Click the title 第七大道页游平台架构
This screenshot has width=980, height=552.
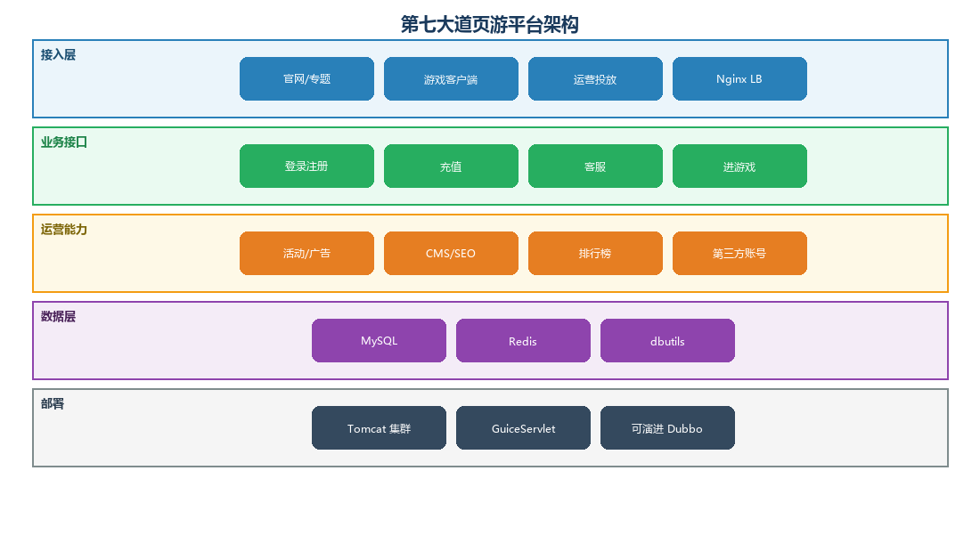[x=490, y=24]
